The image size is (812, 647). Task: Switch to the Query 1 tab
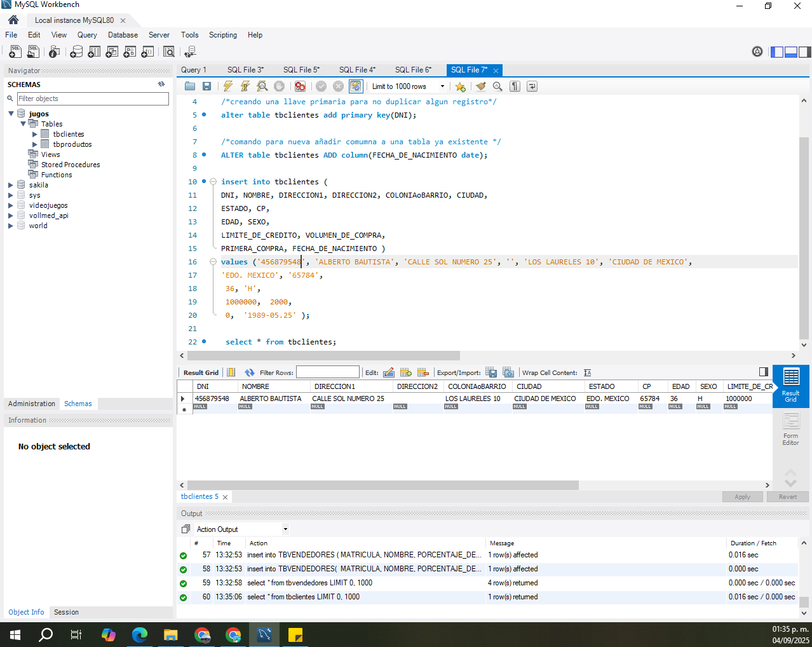[x=194, y=70]
